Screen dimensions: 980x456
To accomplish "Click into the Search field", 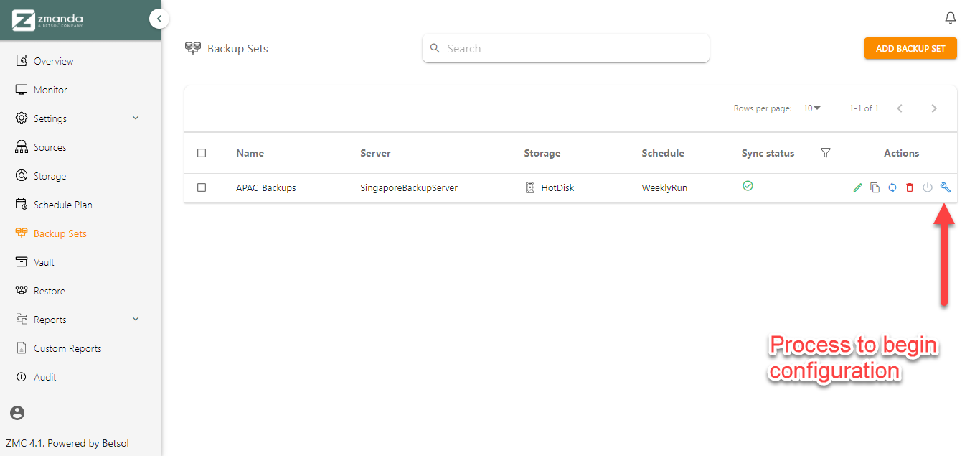I will pos(566,48).
